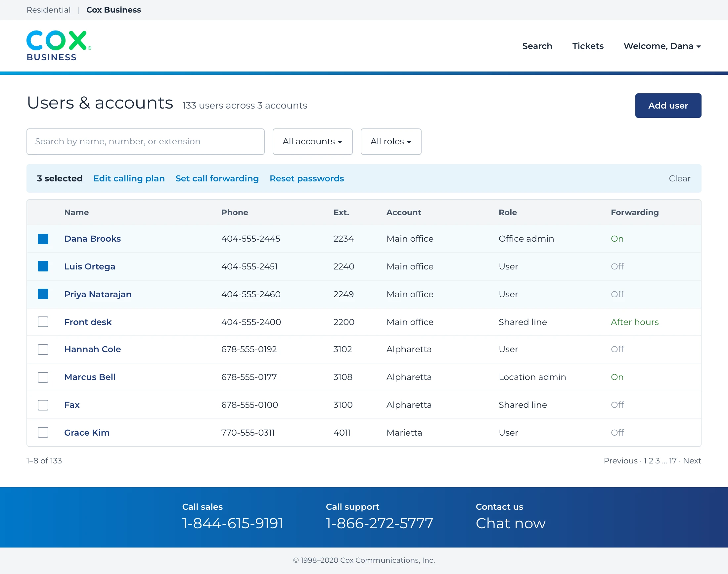
Task: Open Priya Natarajan's details
Action: coord(98,294)
